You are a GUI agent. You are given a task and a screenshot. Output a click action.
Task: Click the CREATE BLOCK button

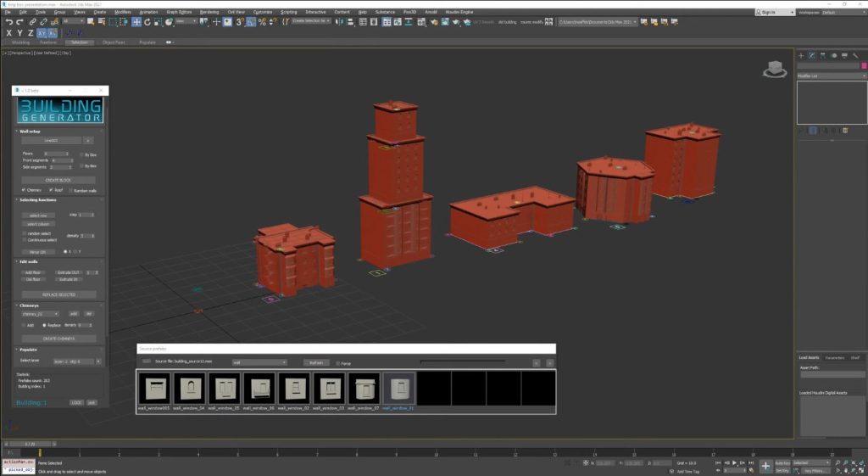pos(58,180)
